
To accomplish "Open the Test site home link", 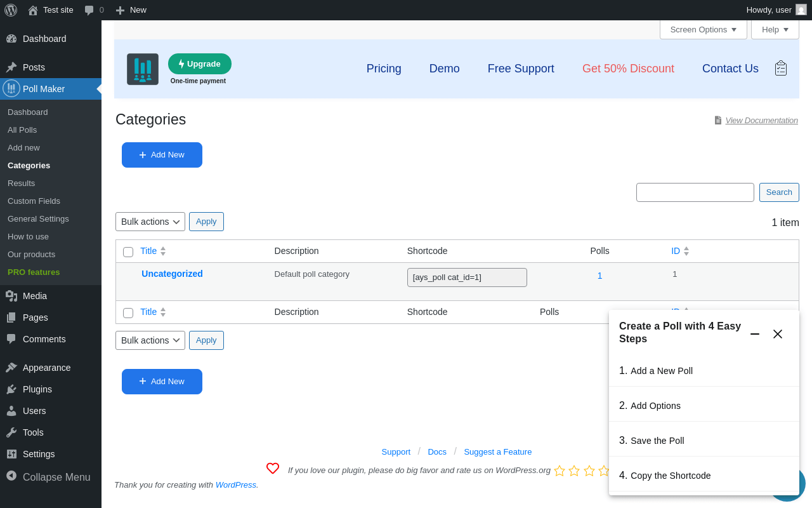I will 51,10.
